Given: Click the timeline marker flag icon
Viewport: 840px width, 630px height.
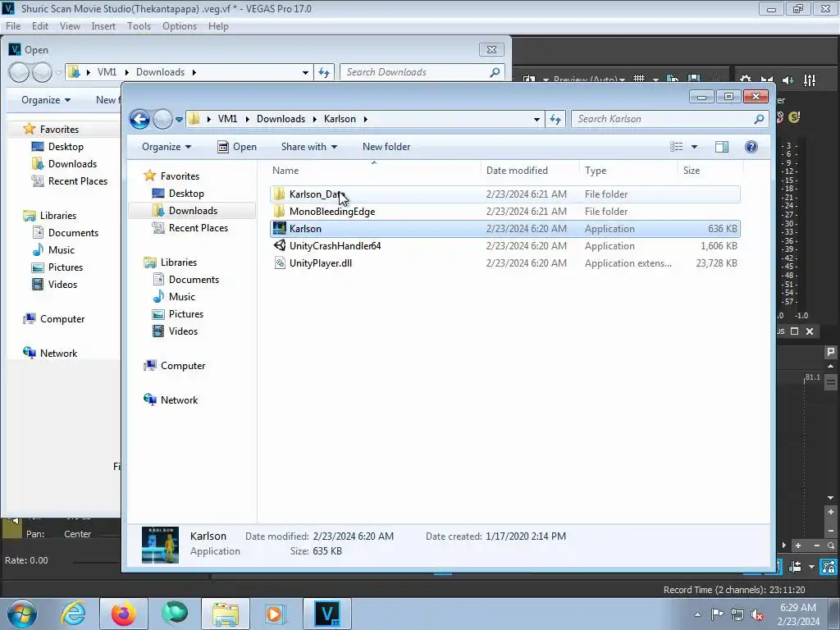Looking at the screenshot, I should coord(831,352).
